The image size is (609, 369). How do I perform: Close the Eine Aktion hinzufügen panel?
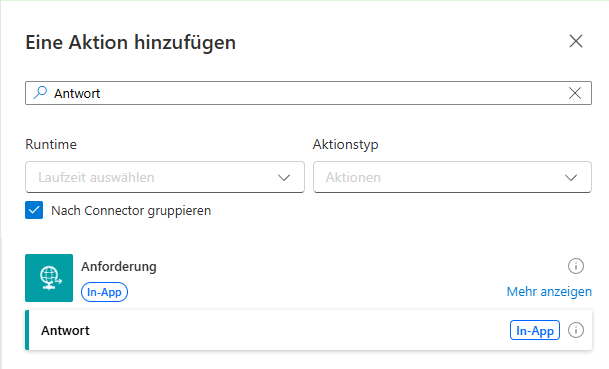pos(576,41)
